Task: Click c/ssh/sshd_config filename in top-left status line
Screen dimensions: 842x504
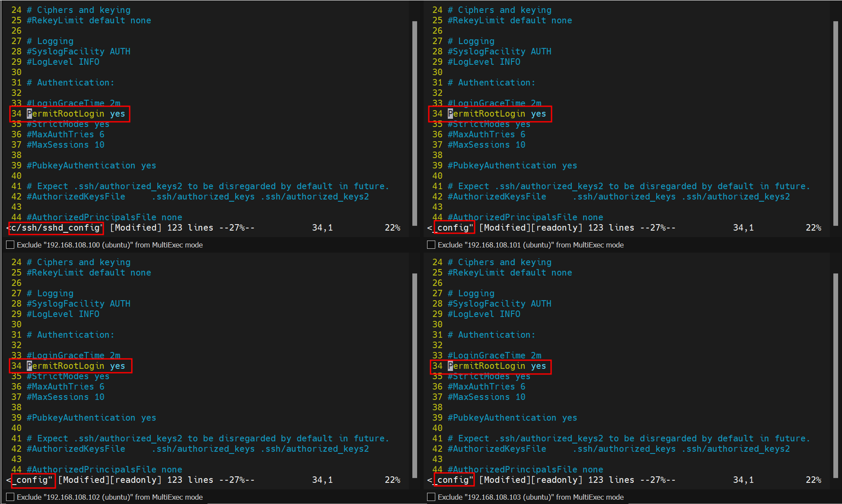Action: pyautogui.click(x=56, y=228)
